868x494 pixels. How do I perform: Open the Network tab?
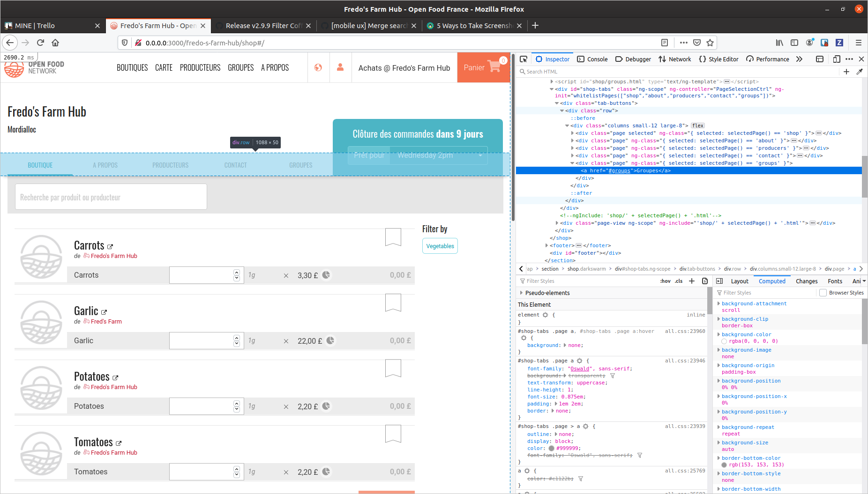[x=675, y=59]
